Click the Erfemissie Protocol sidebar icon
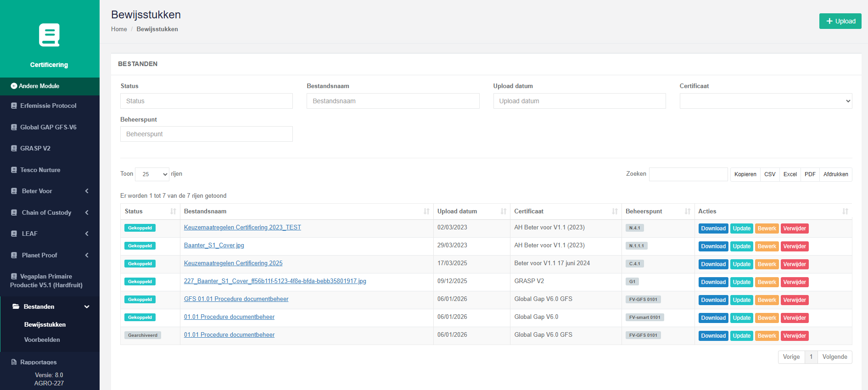Viewport: 868px width, 390px height. point(14,106)
